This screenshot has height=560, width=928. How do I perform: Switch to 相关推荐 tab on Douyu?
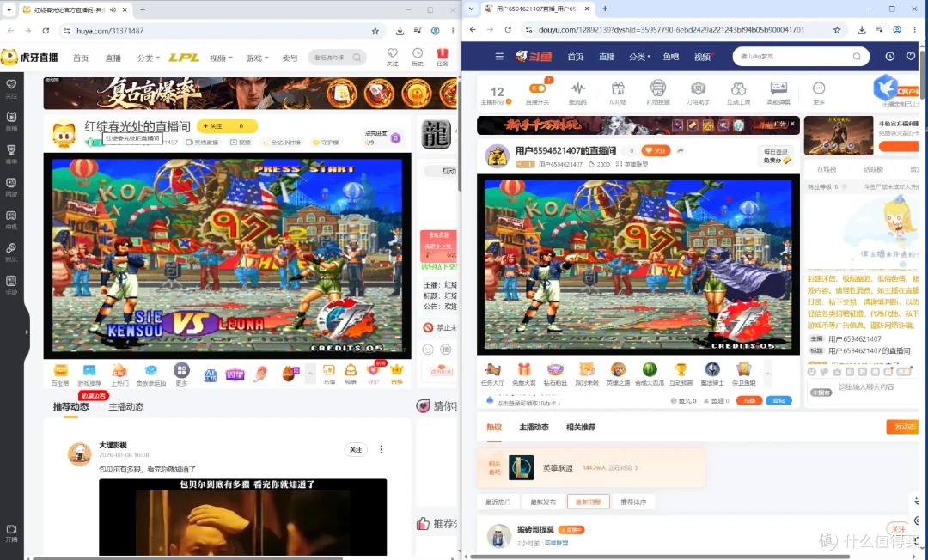581,427
